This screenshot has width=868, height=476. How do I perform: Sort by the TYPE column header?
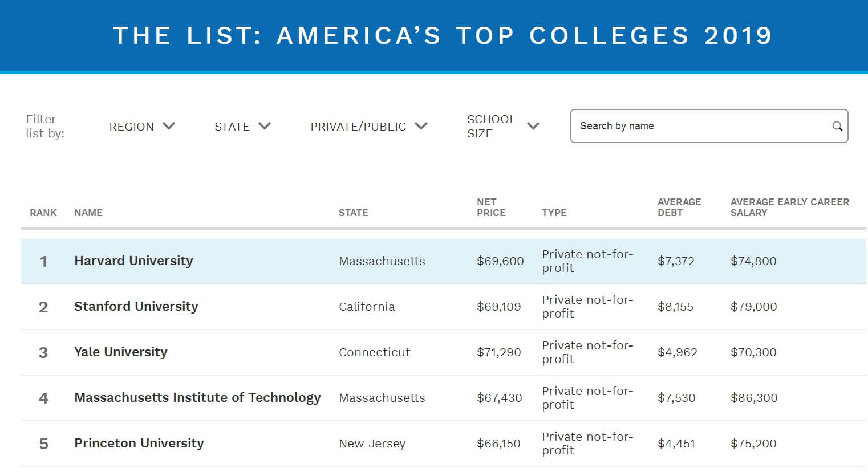pos(554,213)
